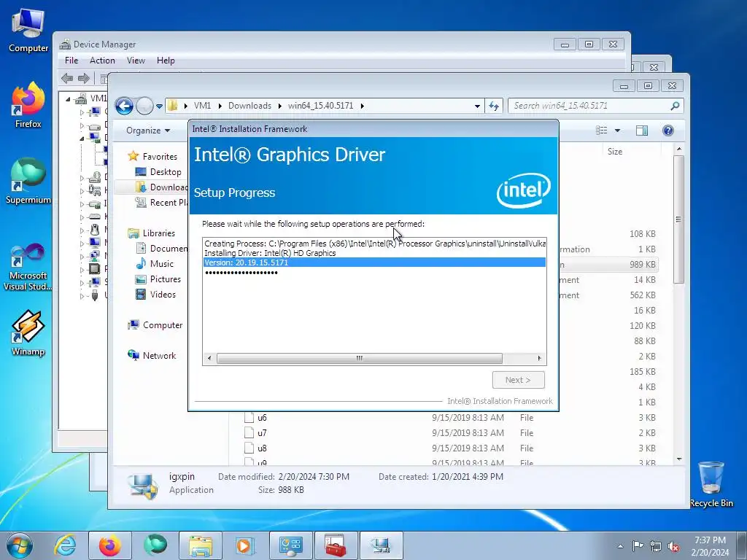Open Windows Media Player from the taskbar

[x=246, y=545]
